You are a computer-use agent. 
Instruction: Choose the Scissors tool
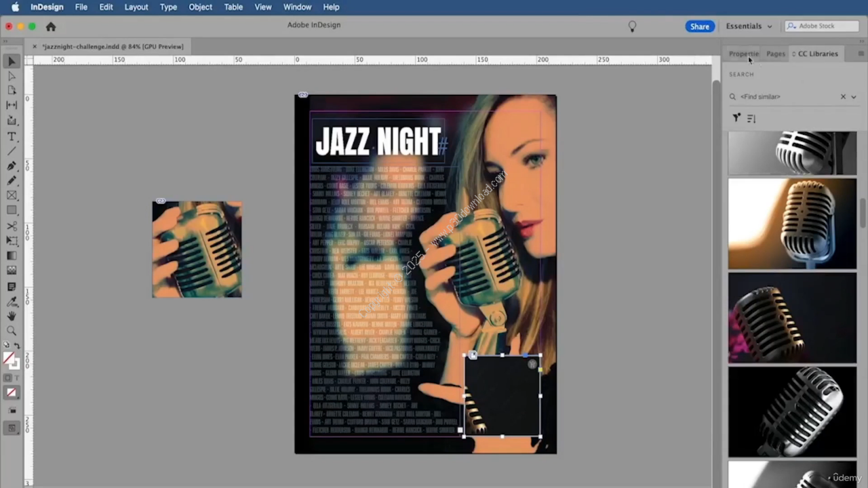coord(12,226)
